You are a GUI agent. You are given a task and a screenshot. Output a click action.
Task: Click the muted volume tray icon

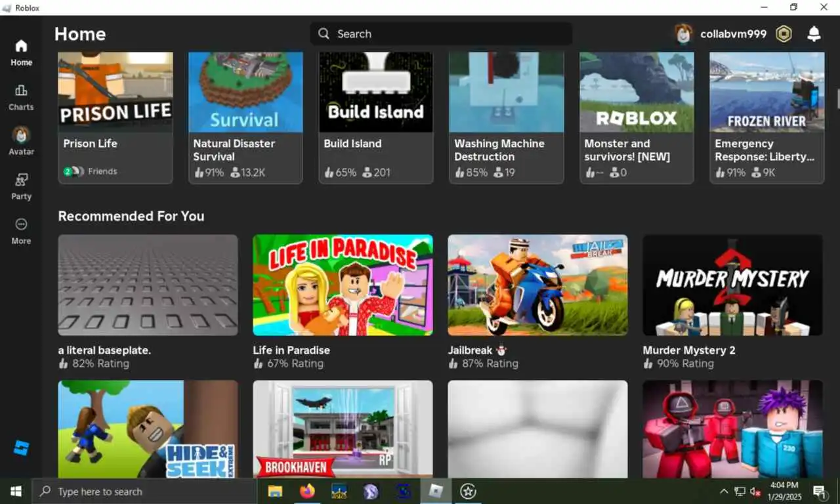point(755,491)
